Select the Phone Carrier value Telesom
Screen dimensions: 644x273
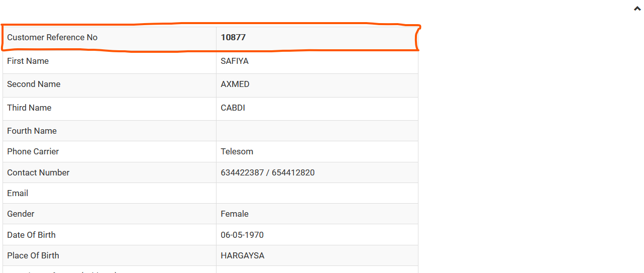(x=237, y=151)
